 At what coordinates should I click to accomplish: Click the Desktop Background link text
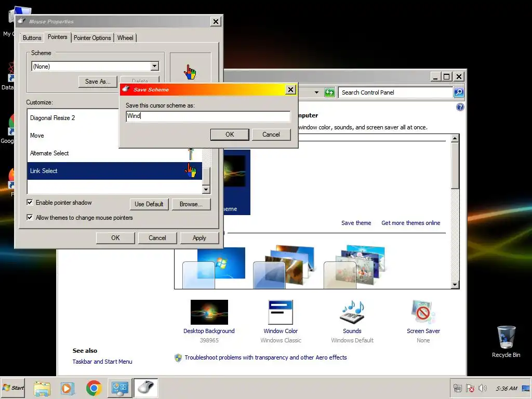click(209, 331)
